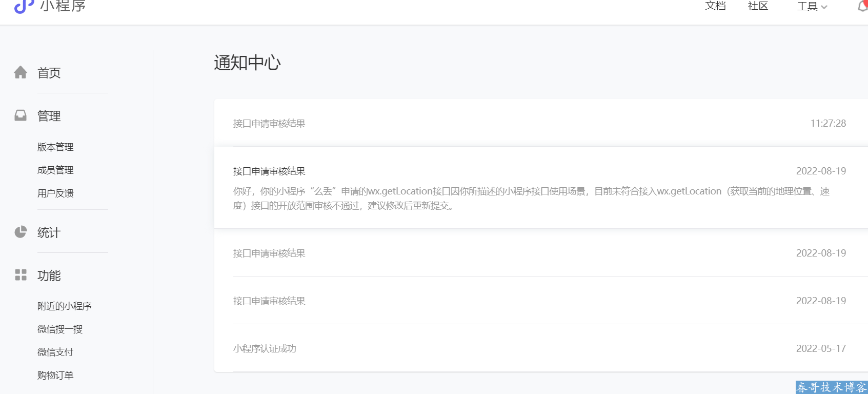Click the 11:27:28 timestamp
The width and height of the screenshot is (868, 394).
828,123
